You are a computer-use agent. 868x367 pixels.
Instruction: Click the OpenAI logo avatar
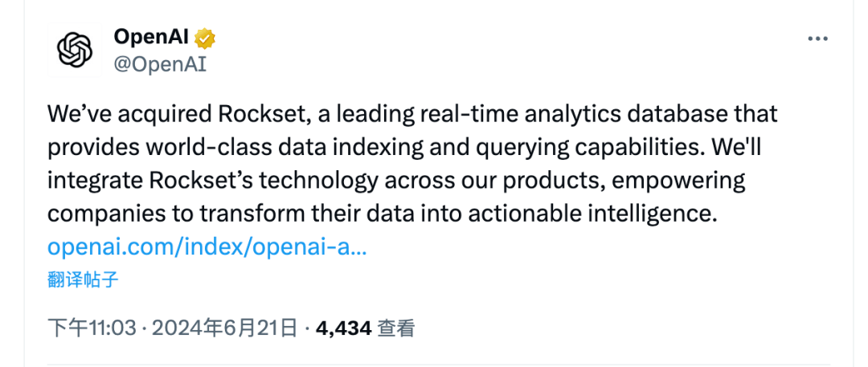coord(75,51)
